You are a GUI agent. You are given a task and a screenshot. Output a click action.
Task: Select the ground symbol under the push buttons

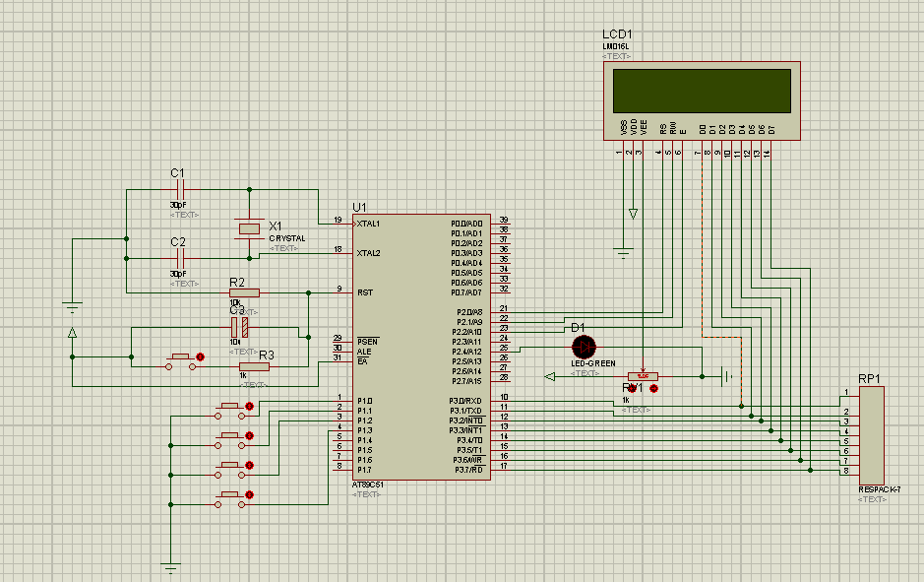tap(170, 568)
